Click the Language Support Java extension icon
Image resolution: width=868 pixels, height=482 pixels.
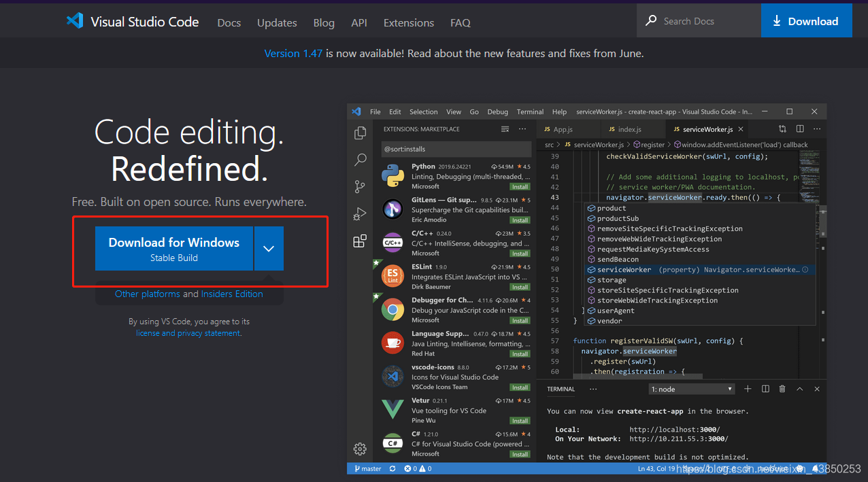click(393, 343)
